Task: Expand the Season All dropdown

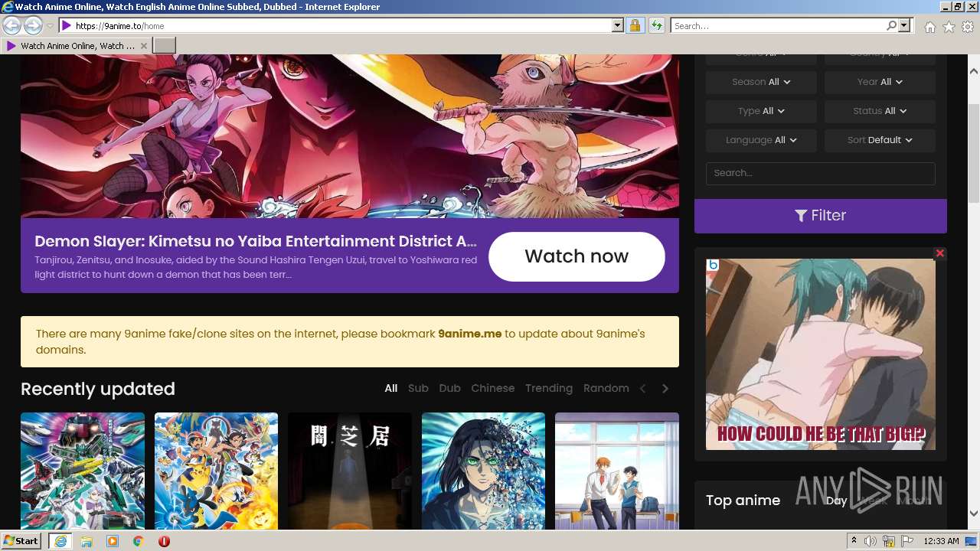Action: pyautogui.click(x=761, y=82)
